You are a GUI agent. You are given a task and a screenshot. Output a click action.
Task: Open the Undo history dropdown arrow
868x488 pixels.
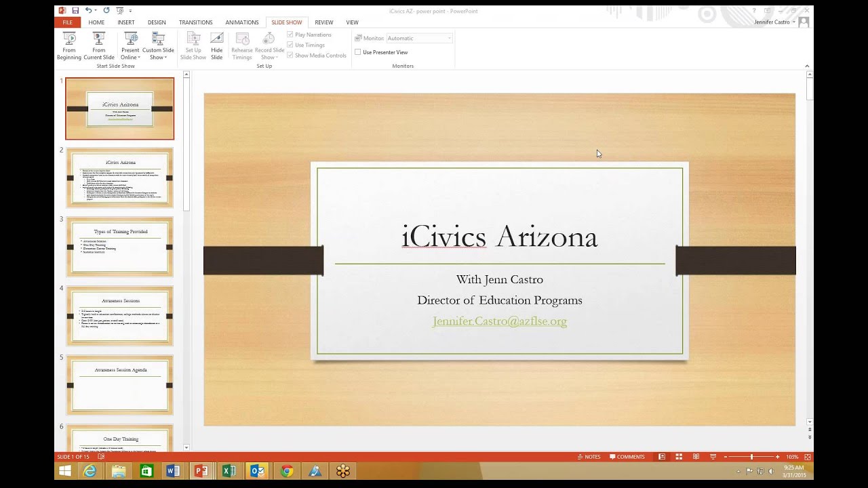[96, 11]
